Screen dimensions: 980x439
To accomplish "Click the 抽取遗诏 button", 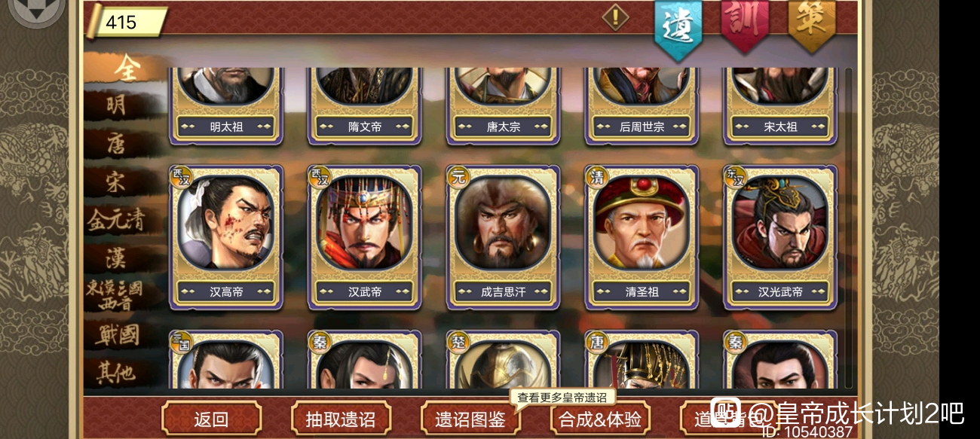I will 341,419.
